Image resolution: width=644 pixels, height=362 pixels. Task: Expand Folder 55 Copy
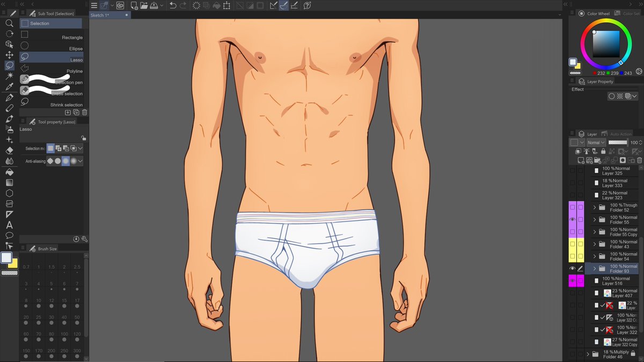[594, 232]
